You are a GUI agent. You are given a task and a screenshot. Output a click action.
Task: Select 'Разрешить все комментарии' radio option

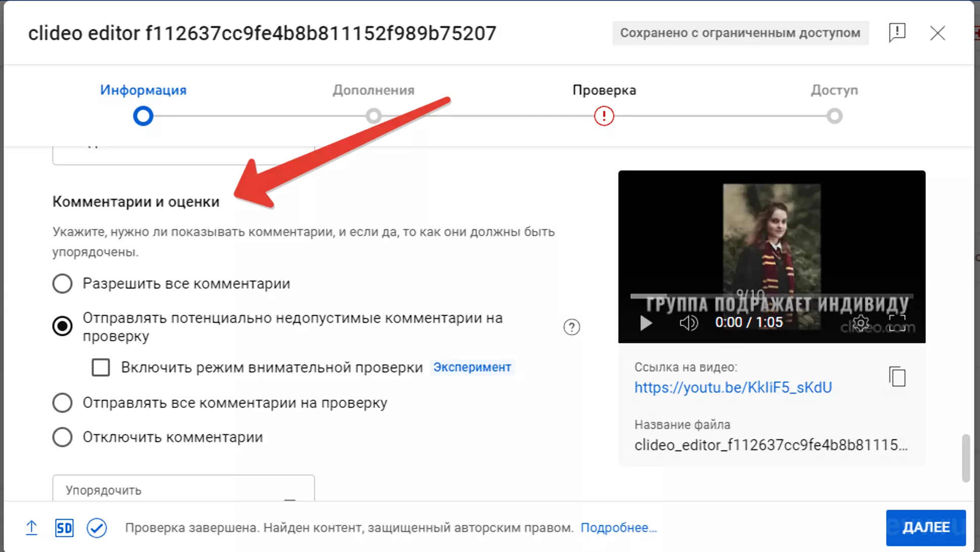click(62, 284)
